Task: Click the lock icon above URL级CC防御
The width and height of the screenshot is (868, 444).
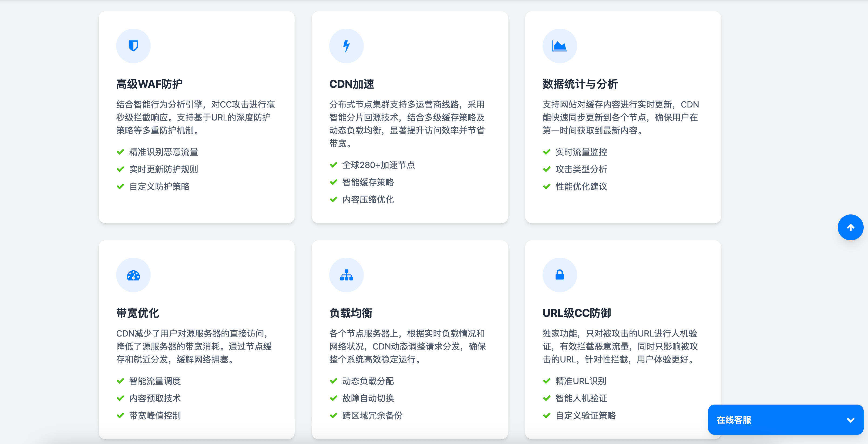Action: click(559, 275)
